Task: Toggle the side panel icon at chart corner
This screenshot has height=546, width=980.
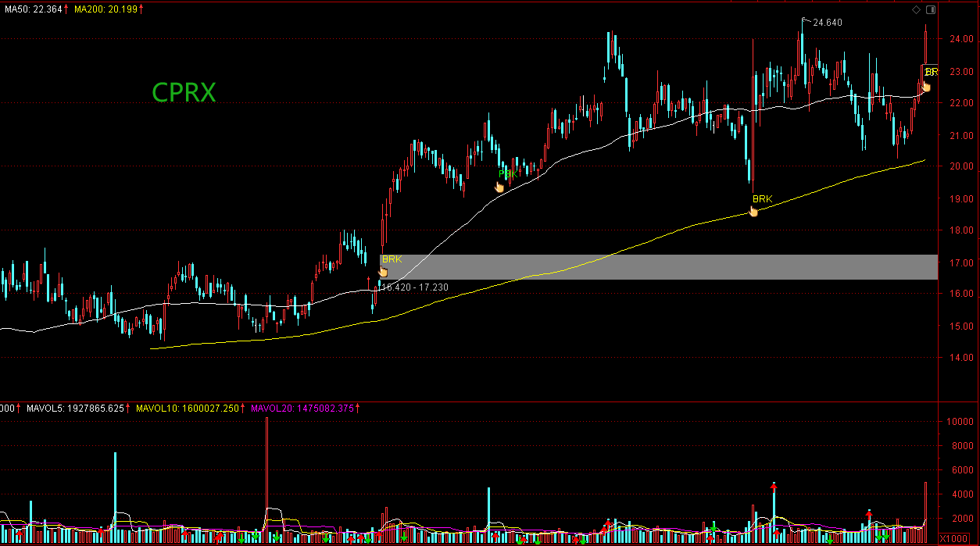Action: click(x=930, y=9)
